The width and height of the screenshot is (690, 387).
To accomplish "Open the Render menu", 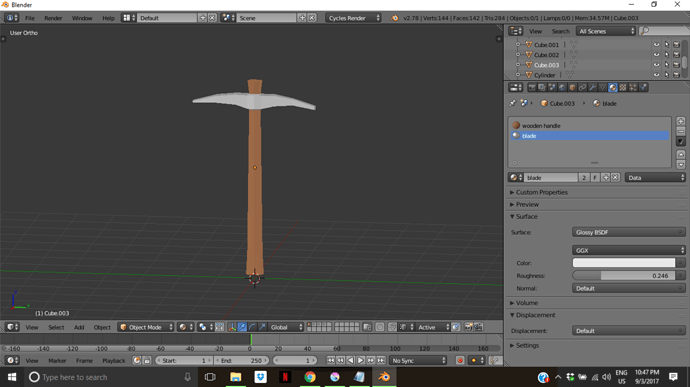I will pyautogui.click(x=53, y=18).
